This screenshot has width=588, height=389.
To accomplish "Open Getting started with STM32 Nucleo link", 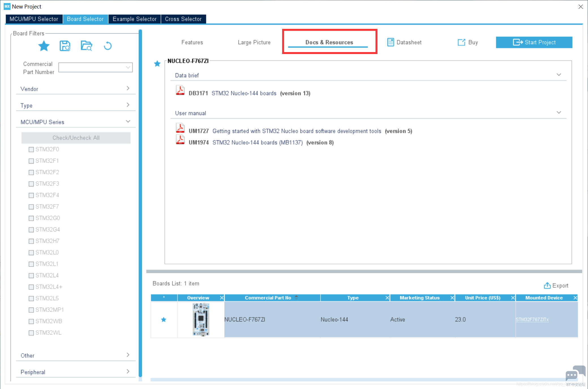I will point(297,131).
